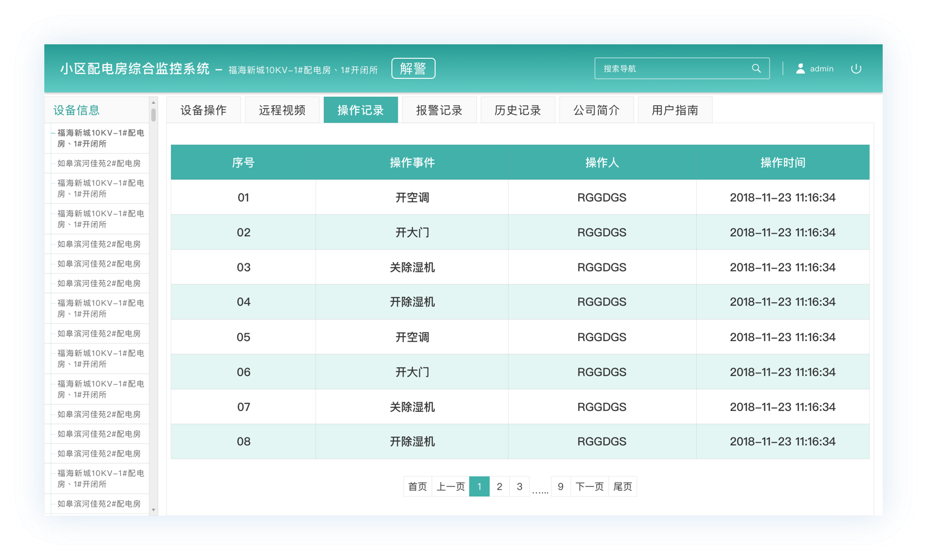This screenshot has width=927, height=560.
Task: Click 开空调 in row 05
Action: (x=412, y=337)
